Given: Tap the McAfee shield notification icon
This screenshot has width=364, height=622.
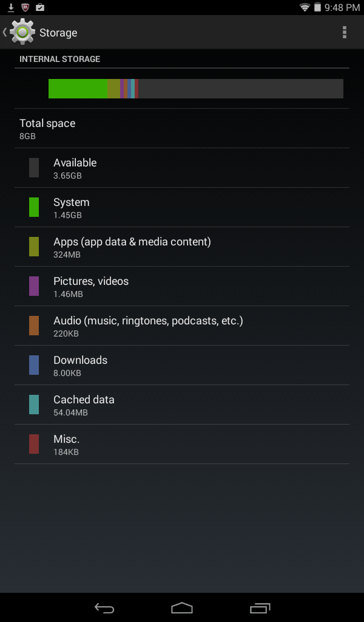Looking at the screenshot, I should pyautogui.click(x=25, y=7).
